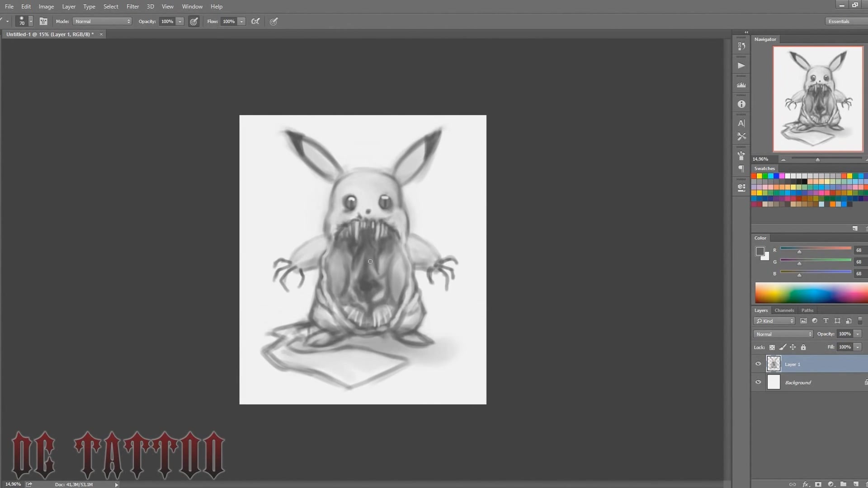Lock transparent pixels of layer
Image resolution: width=868 pixels, height=488 pixels.
coord(772,347)
